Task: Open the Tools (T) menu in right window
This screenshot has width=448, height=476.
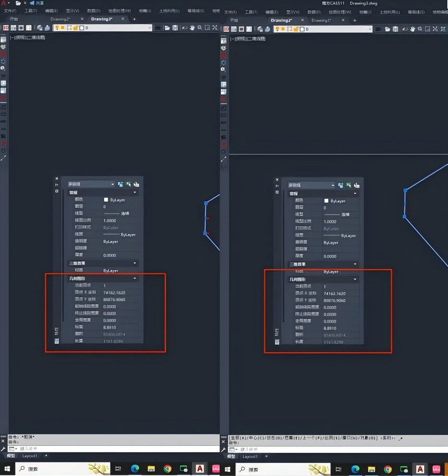Action: click(x=251, y=12)
